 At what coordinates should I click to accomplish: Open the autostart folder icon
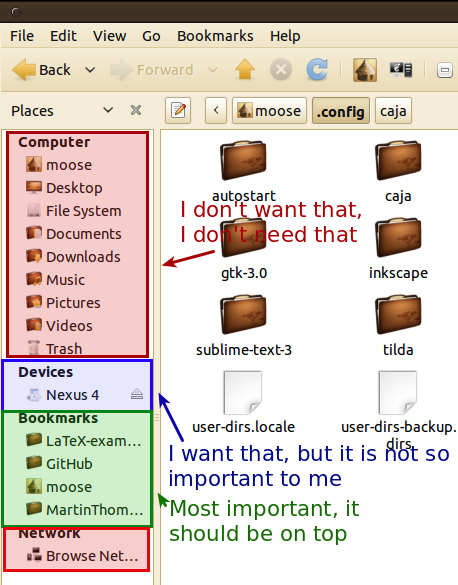click(x=243, y=160)
